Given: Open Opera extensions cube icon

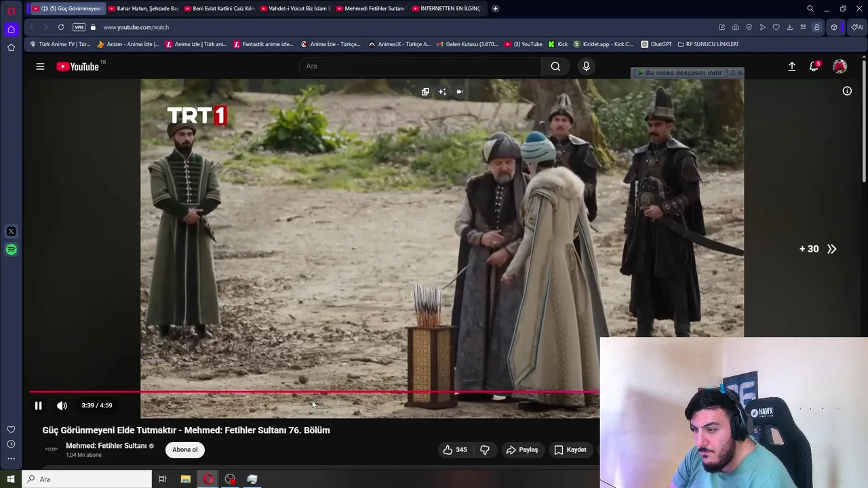Looking at the screenshot, I should tap(834, 27).
